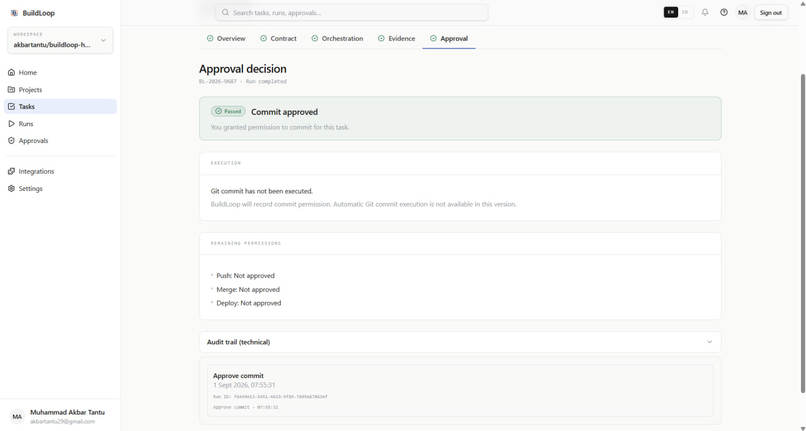Click 'Git commit has not been executed.' text
The width and height of the screenshot is (806, 431).
pyautogui.click(x=262, y=191)
